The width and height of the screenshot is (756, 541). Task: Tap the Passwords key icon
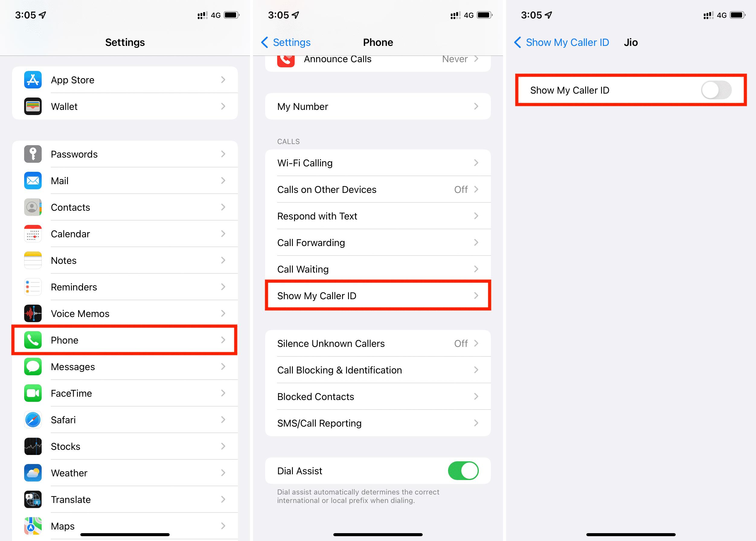(x=33, y=154)
